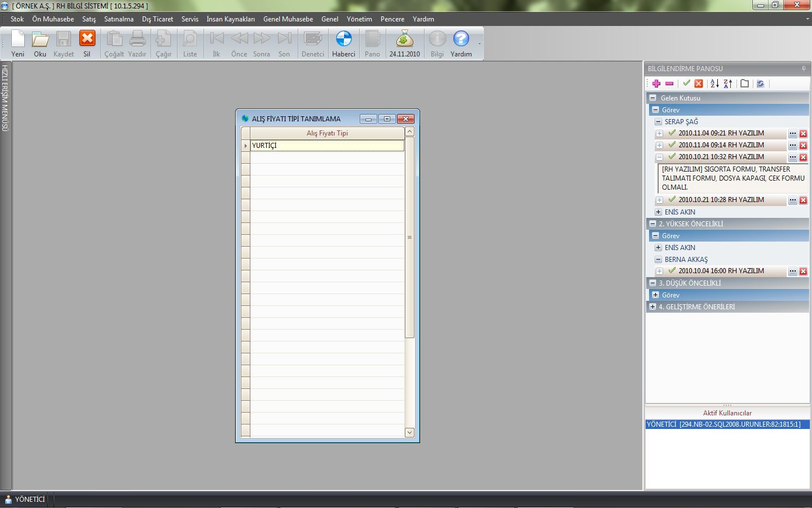Open Yardım help from the toolbar
Image resolution: width=812 pixels, height=508 pixels.
coord(461,43)
